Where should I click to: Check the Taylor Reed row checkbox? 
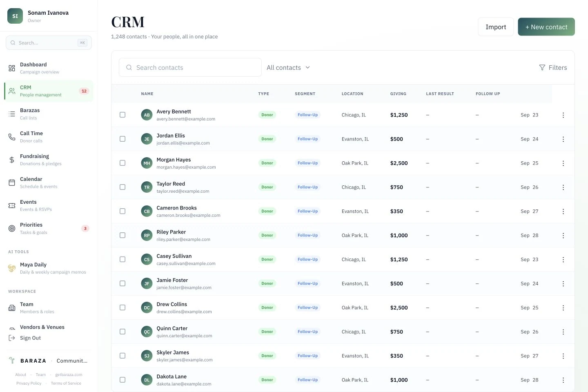pyautogui.click(x=122, y=187)
